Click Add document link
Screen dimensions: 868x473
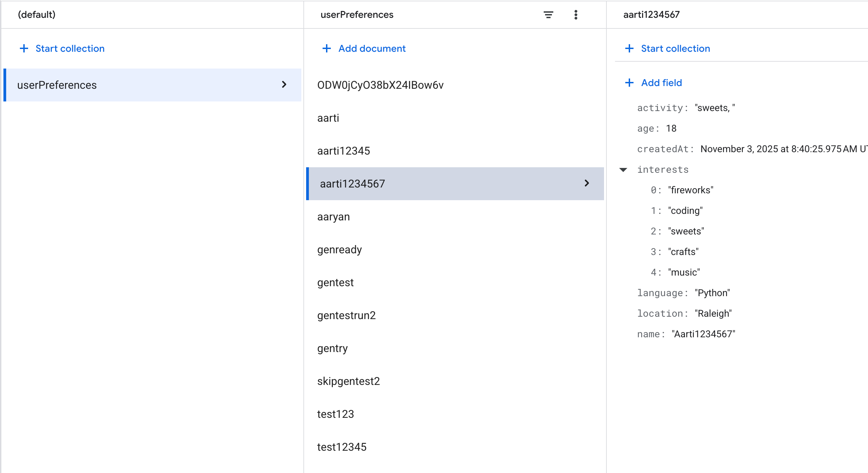[372, 48]
